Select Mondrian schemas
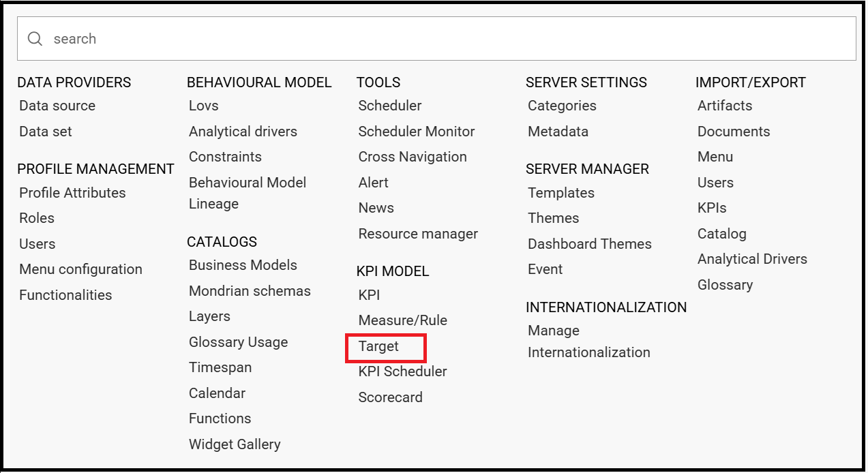 click(x=250, y=291)
